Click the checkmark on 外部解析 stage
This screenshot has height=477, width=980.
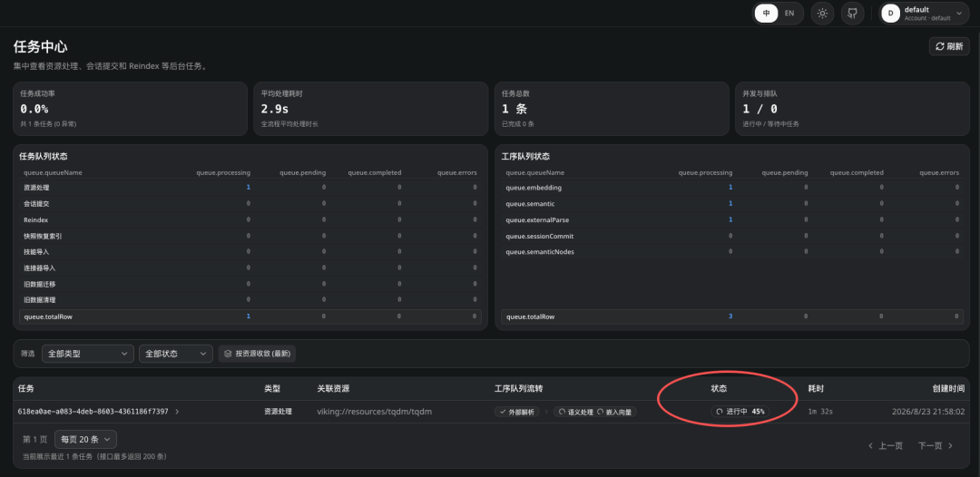pos(502,412)
